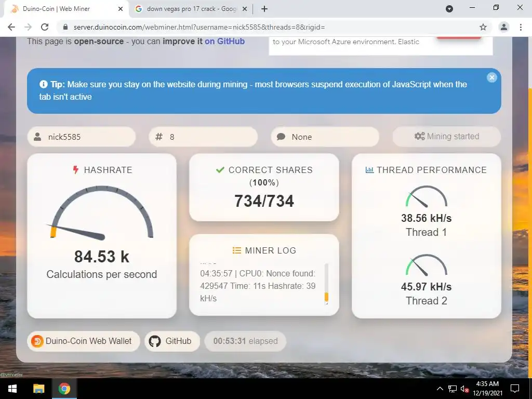Image resolution: width=532 pixels, height=399 pixels.
Task: Click the Thread 1 label
Action: (427, 232)
